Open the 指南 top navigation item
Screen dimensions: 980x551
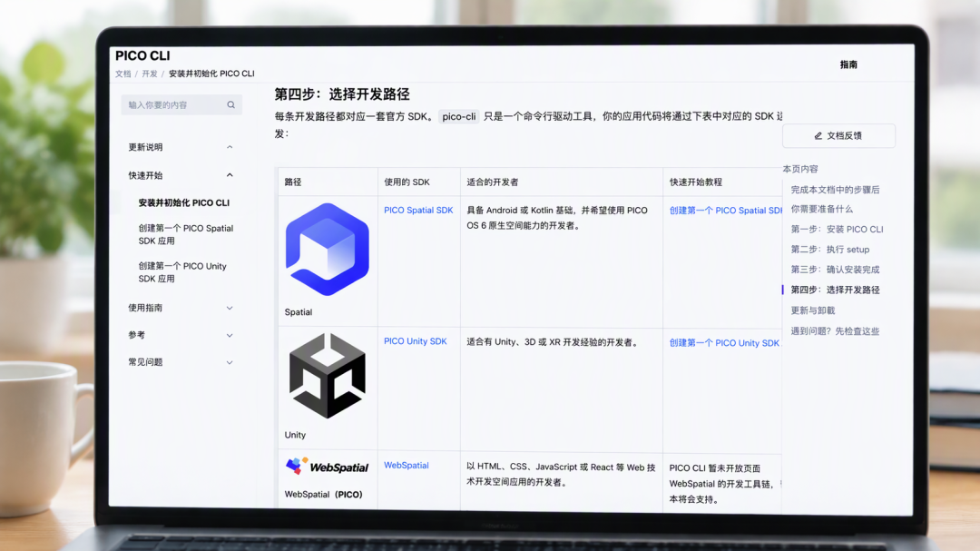(x=848, y=64)
